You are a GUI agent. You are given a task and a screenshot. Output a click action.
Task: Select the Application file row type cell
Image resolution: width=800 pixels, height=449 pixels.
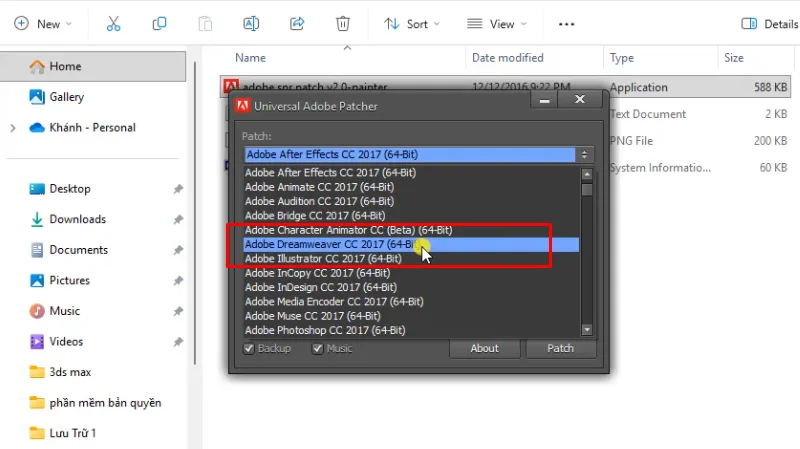[x=638, y=87]
